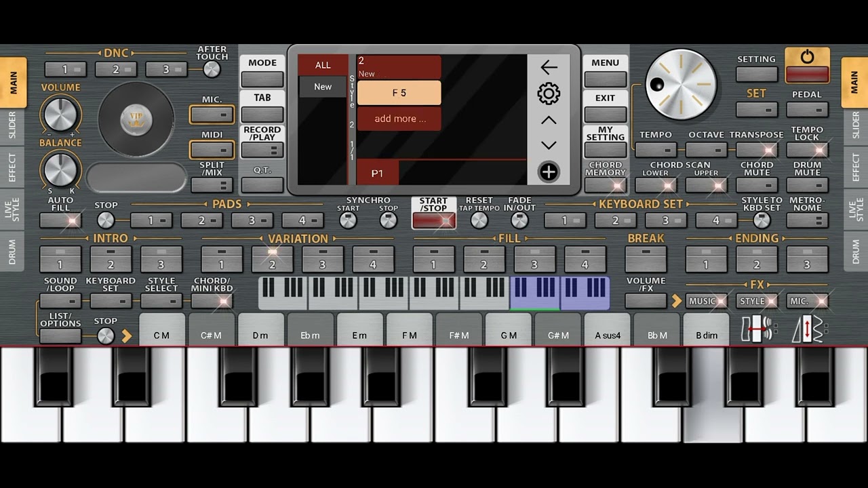Screen dimensions: 868x488
Task: Go back with the left arrow
Action: click(x=549, y=67)
